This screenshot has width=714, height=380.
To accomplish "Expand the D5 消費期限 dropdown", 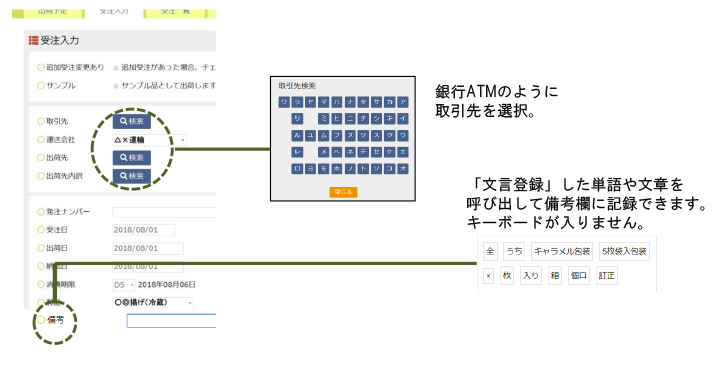I will tap(123, 285).
